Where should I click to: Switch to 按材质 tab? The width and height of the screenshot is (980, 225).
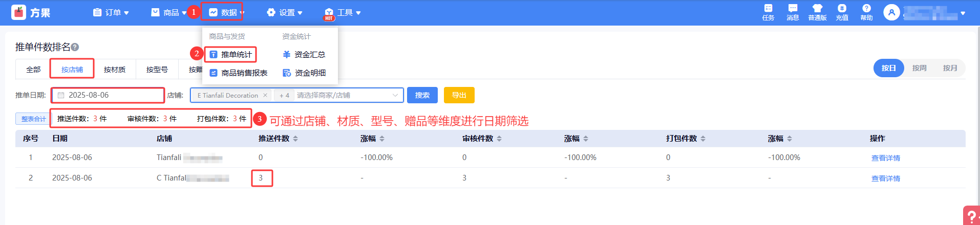click(115, 69)
